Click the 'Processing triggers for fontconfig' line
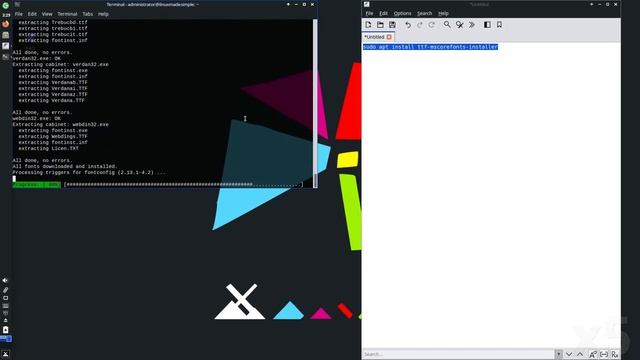Image resolution: width=640 pixels, height=360 pixels. tap(89, 173)
